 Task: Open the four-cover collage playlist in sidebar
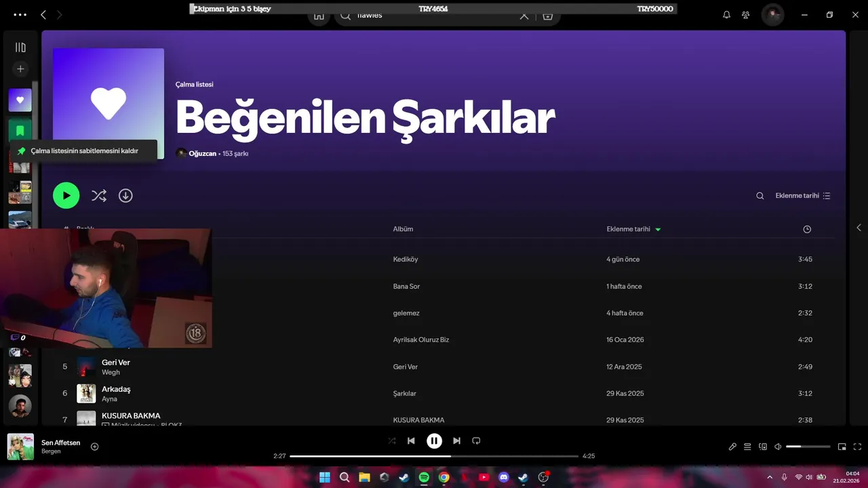pos(20,192)
